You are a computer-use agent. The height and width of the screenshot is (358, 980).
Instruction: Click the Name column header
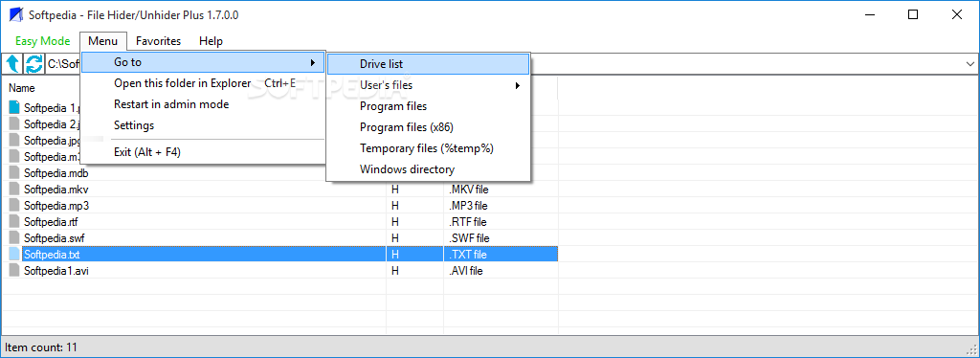22,88
